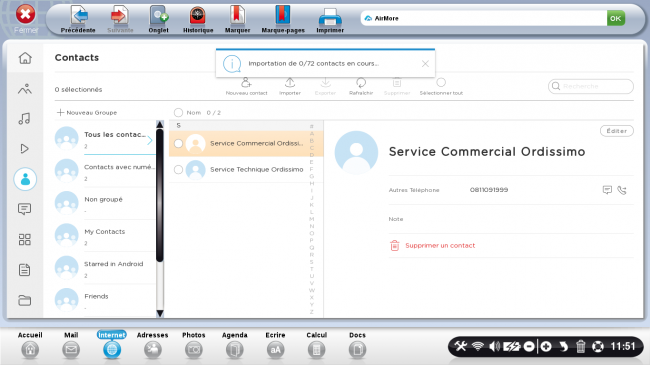Open Adresses in bottom dock
Viewport: 650px width, 365px height.
coord(153,345)
